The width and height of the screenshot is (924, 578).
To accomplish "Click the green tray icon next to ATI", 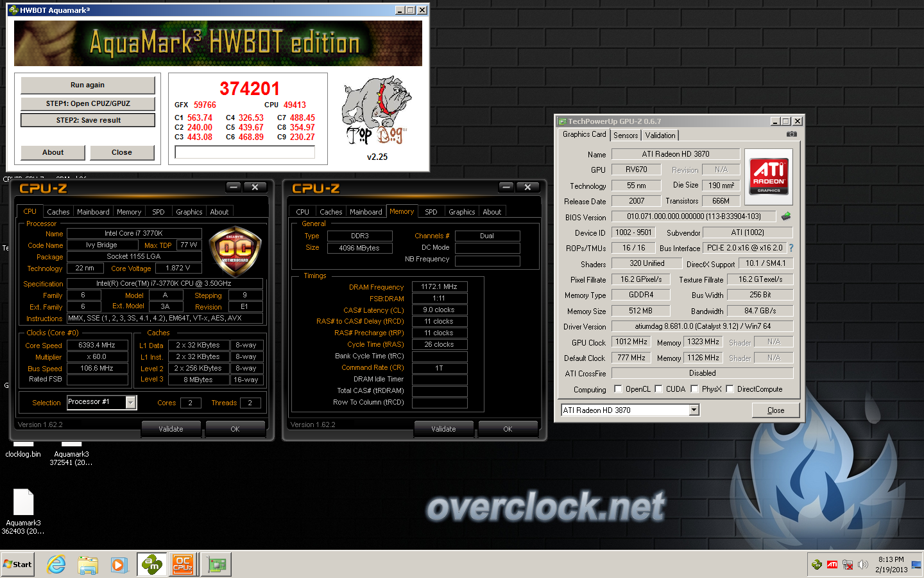I will pos(817,565).
